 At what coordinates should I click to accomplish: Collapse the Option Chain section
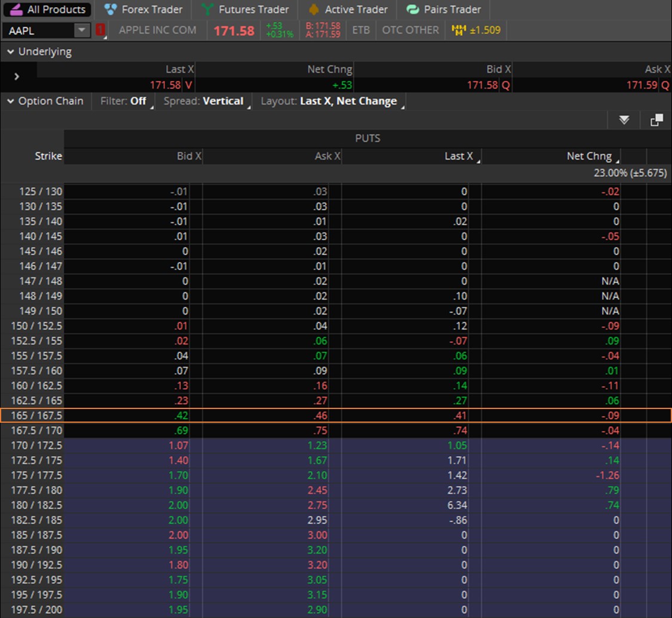click(11, 102)
